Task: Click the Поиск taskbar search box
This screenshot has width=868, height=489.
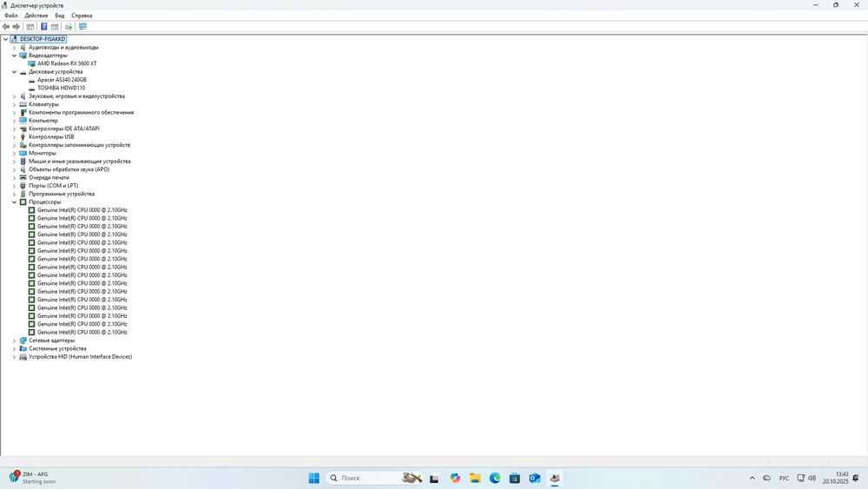Action: [375, 478]
